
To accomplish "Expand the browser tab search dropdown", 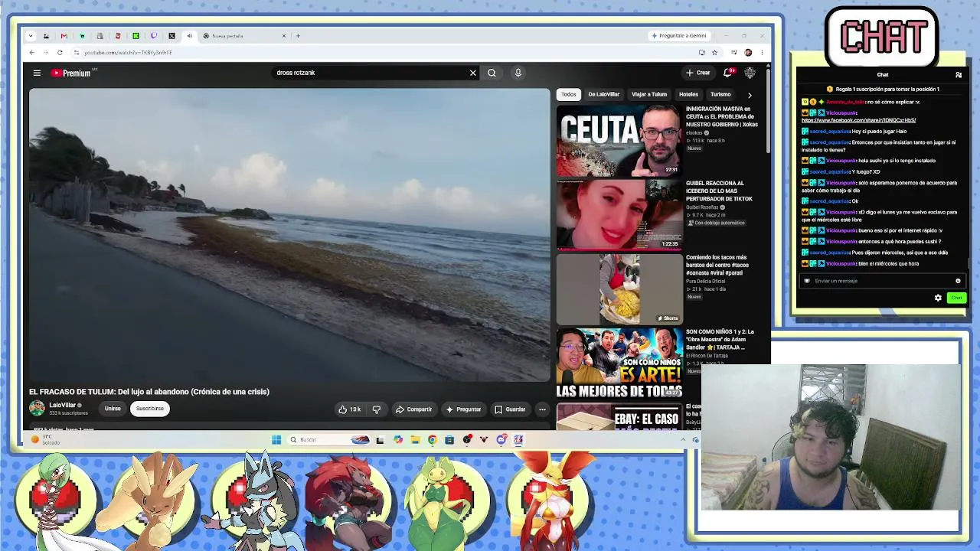I will [x=30, y=36].
